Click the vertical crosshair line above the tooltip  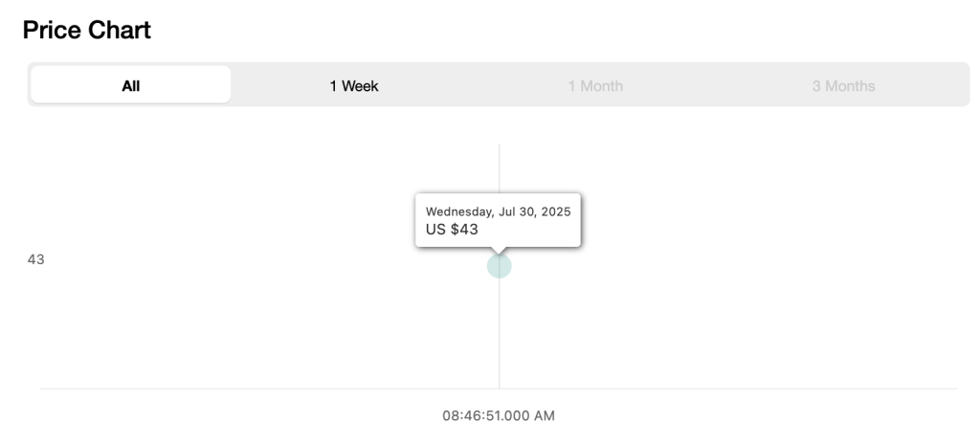pos(500,168)
